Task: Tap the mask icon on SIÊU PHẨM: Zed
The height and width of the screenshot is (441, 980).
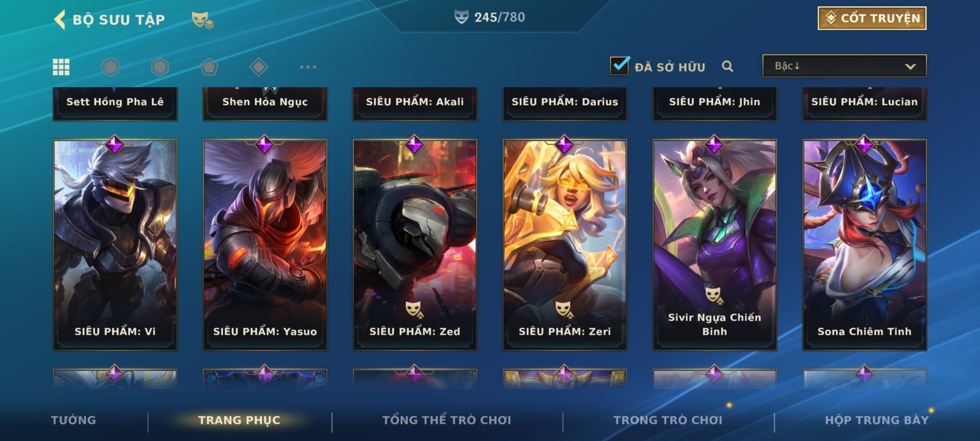Action: [414, 309]
